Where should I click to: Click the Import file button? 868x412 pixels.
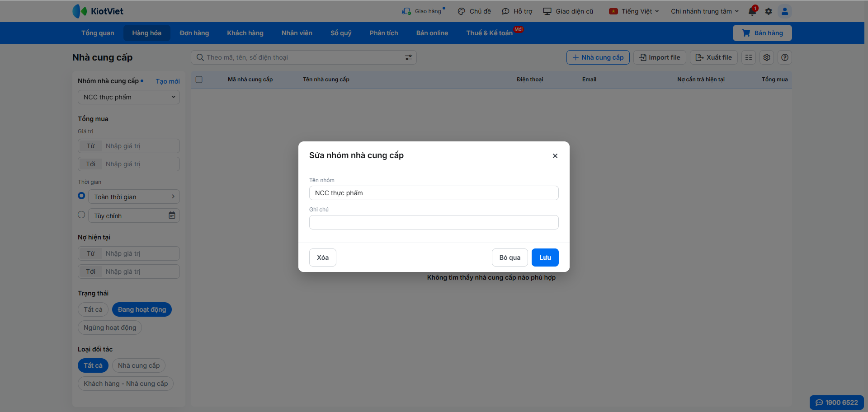660,57
